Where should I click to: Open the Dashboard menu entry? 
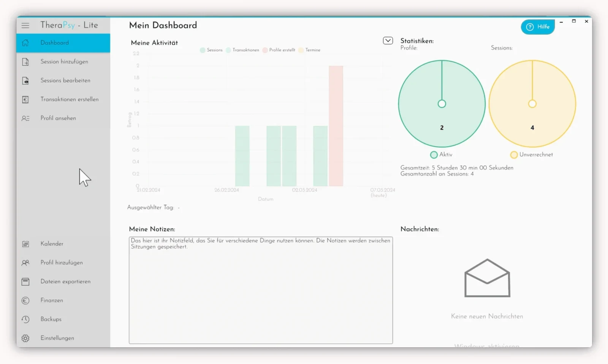pyautogui.click(x=63, y=43)
